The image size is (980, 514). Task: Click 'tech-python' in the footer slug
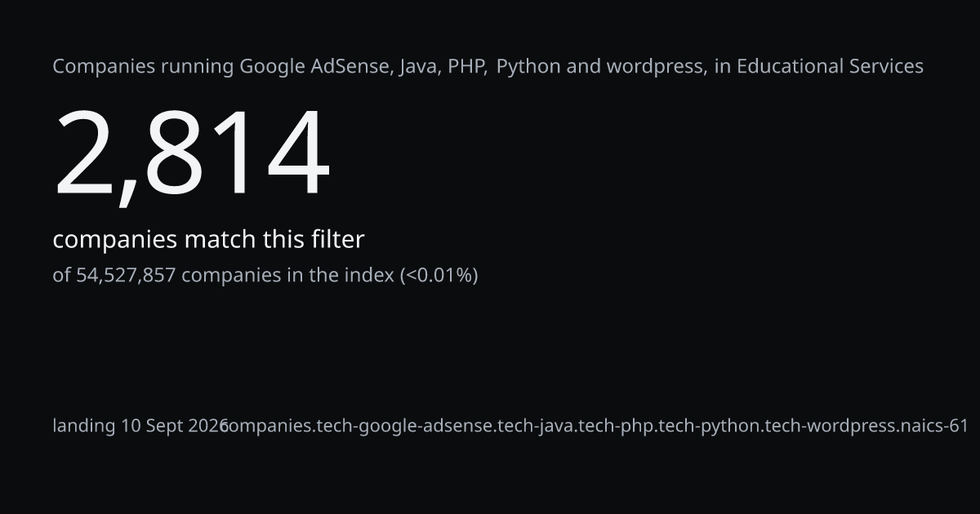(709, 426)
